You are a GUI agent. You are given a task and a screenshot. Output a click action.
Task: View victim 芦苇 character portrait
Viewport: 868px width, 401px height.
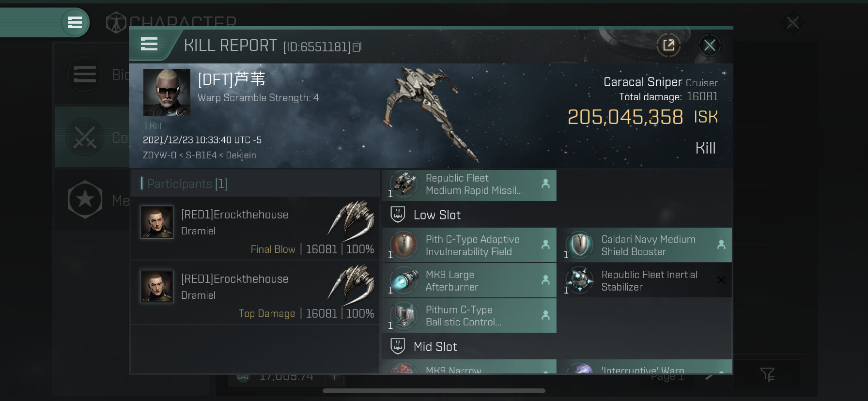(167, 93)
